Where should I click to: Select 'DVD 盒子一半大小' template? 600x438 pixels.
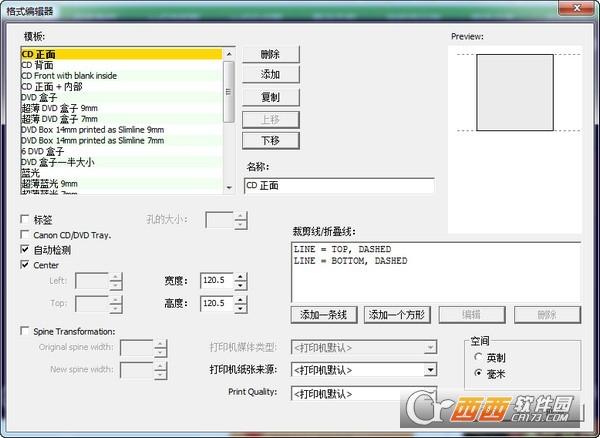coord(121,162)
